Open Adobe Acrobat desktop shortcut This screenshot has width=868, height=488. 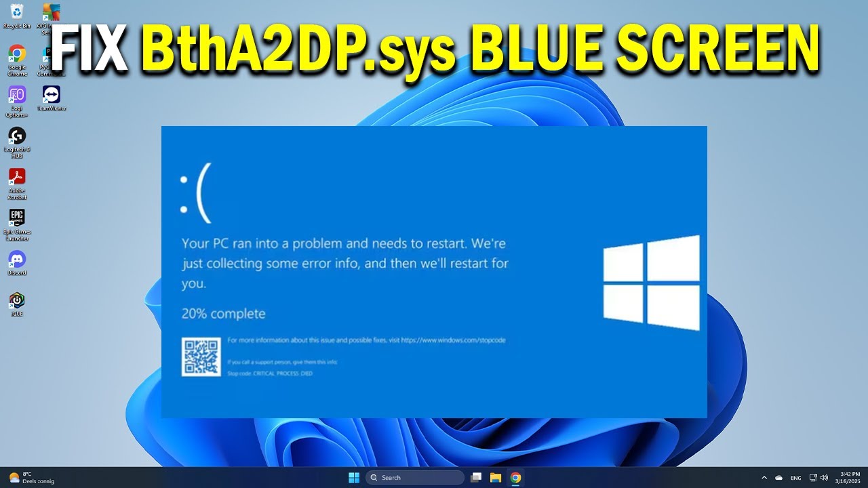(17, 184)
